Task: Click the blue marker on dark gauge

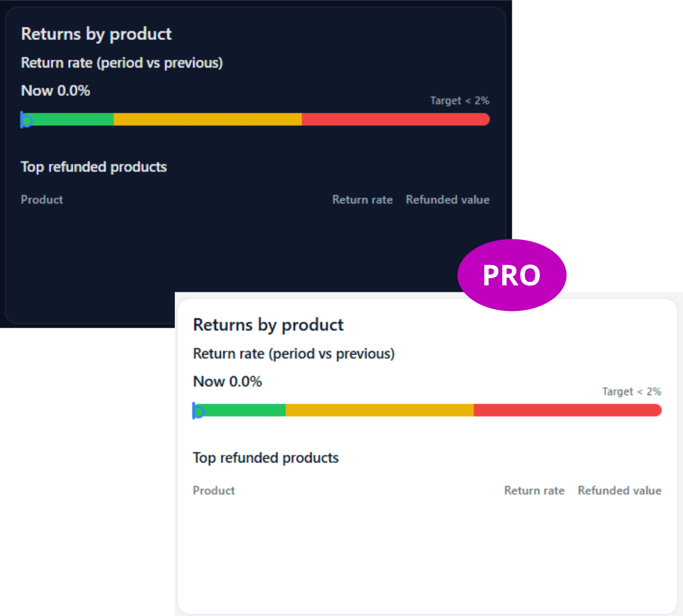Action: (26, 120)
